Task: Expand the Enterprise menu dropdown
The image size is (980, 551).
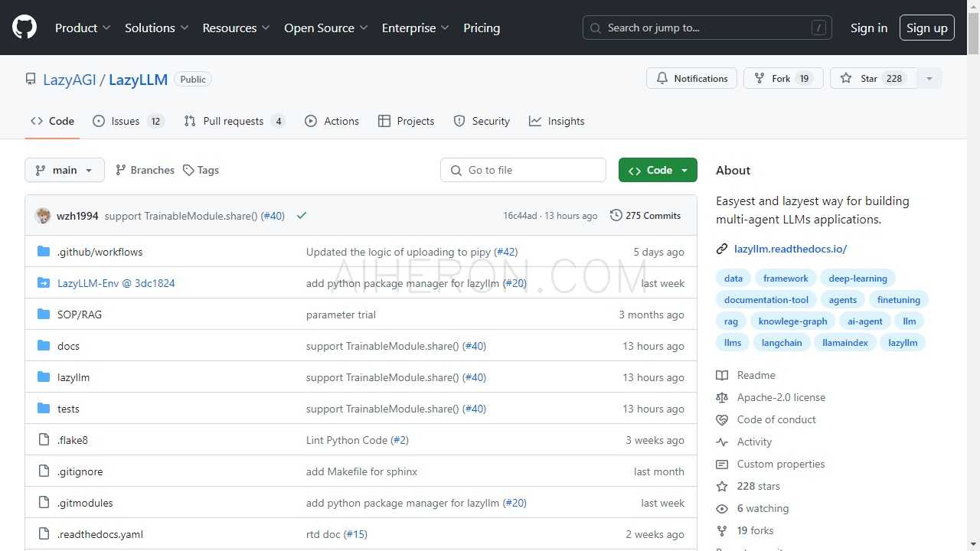Action: tap(416, 28)
